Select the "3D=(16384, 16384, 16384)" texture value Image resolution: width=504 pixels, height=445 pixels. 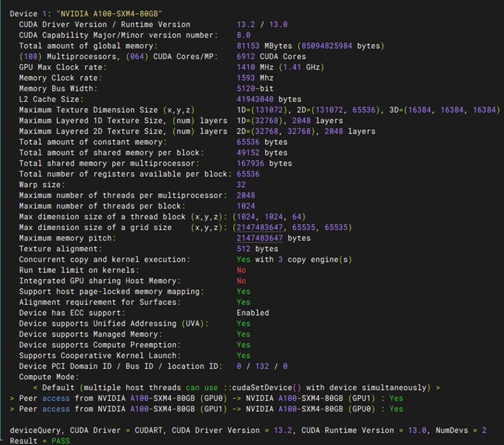[x=445, y=110]
